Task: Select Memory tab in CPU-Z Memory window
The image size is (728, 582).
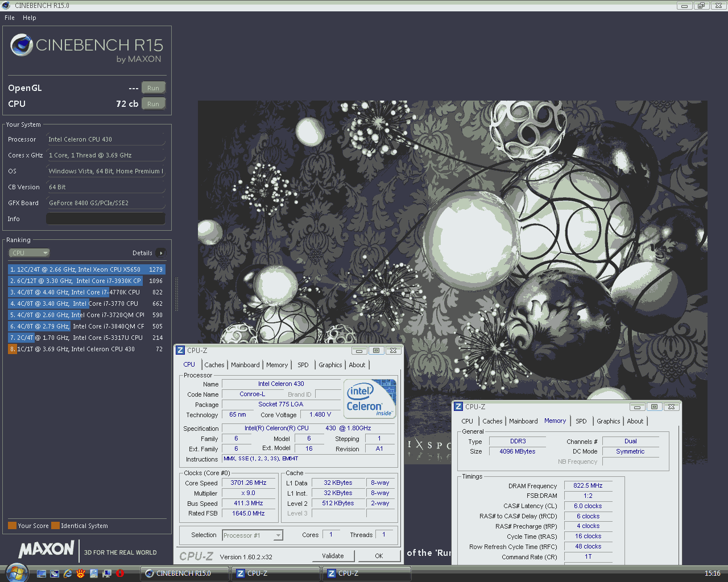Action: (555, 421)
